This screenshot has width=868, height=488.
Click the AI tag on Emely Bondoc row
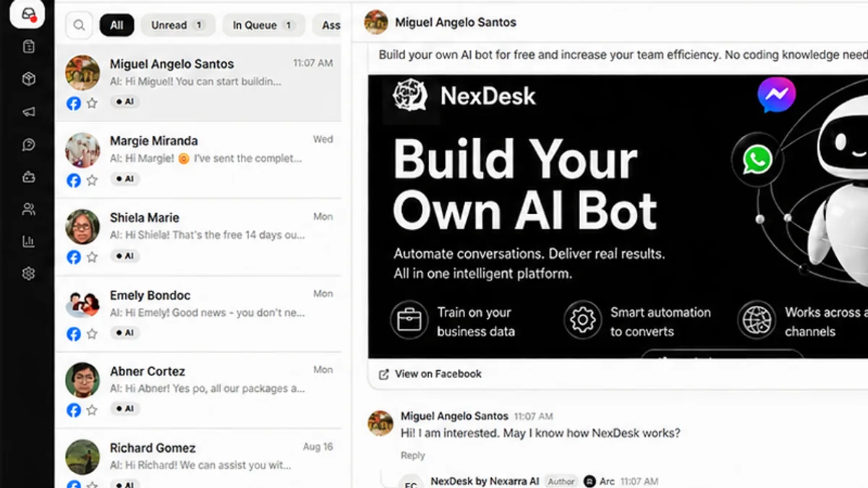pos(124,333)
